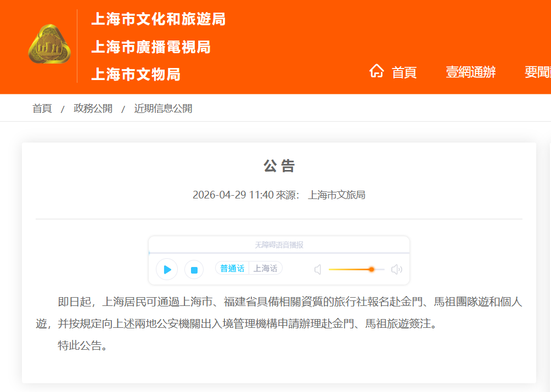This screenshot has width=551, height=392.
Task: Open 政務公開 in the breadcrumb trail
Action: coord(93,109)
